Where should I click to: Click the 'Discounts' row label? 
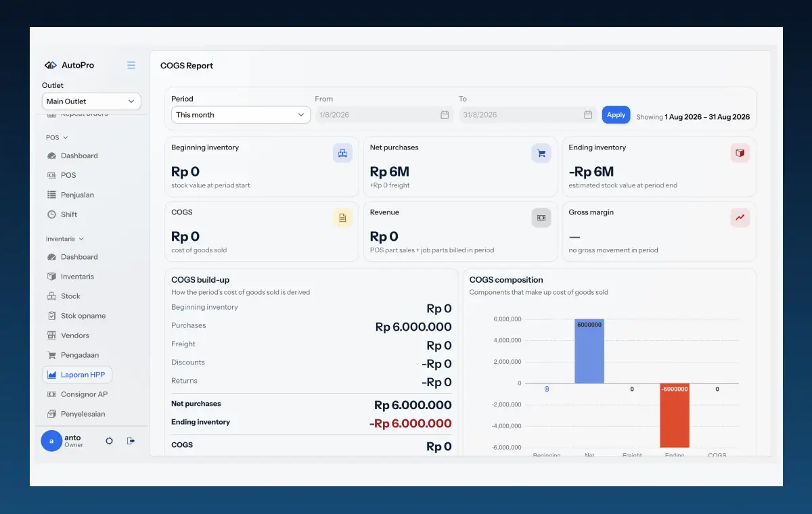(x=188, y=363)
